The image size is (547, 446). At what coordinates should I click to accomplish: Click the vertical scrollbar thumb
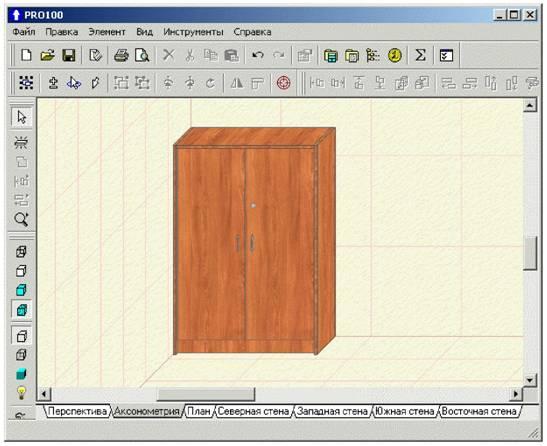(530, 253)
